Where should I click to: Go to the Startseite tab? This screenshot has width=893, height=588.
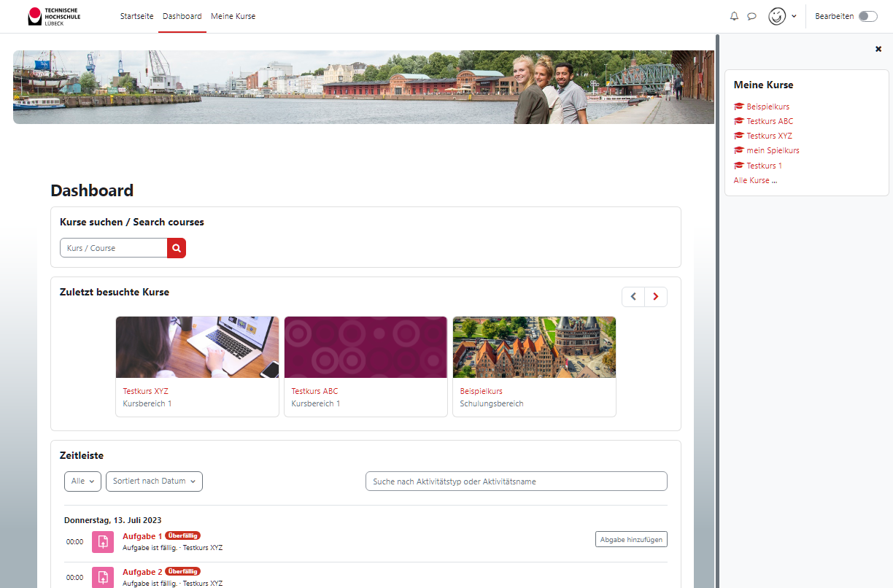137,16
